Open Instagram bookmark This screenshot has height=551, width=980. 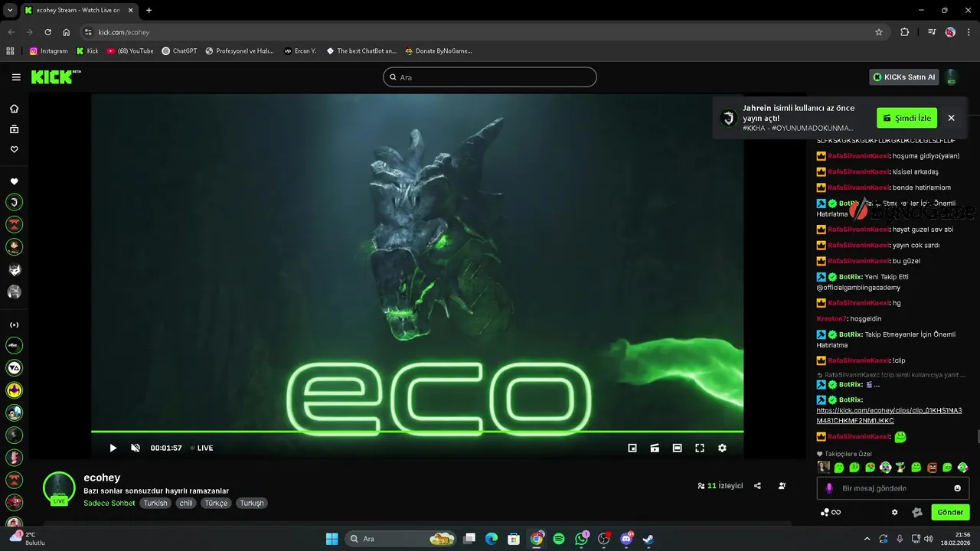[49, 51]
